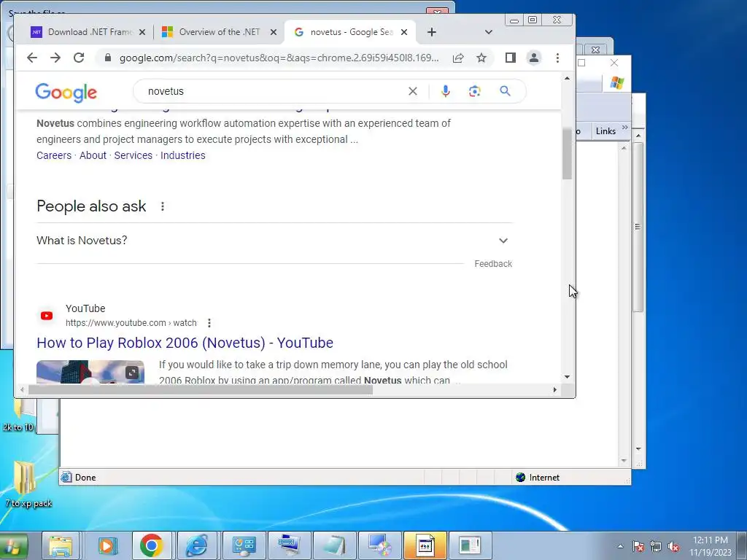Viewport: 747px width, 560px height.
Task: Open three-dot menu beside the YouTube result URL
Action: [x=209, y=323]
